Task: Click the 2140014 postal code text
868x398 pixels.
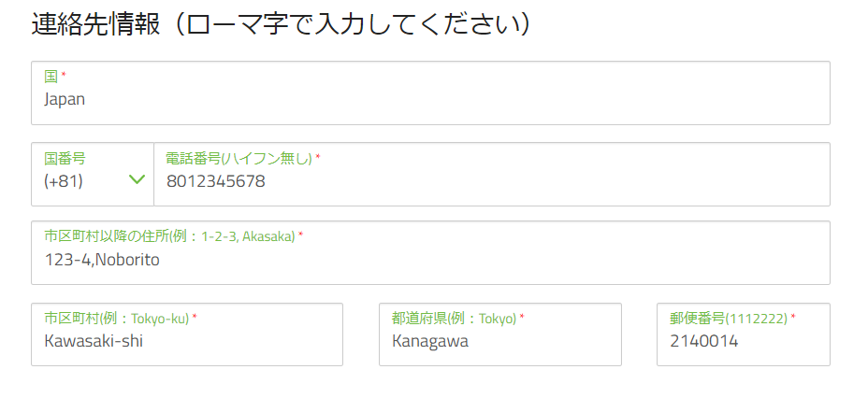Action: (x=704, y=341)
